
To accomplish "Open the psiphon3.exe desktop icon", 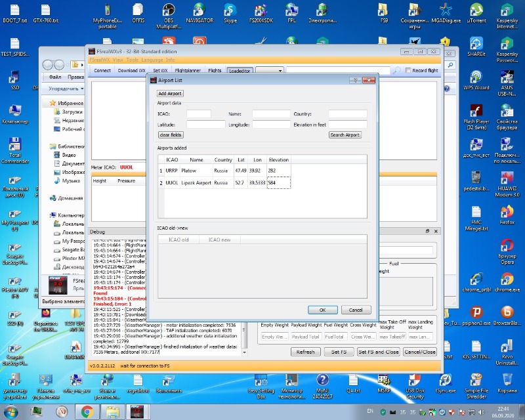I will pos(476,316).
